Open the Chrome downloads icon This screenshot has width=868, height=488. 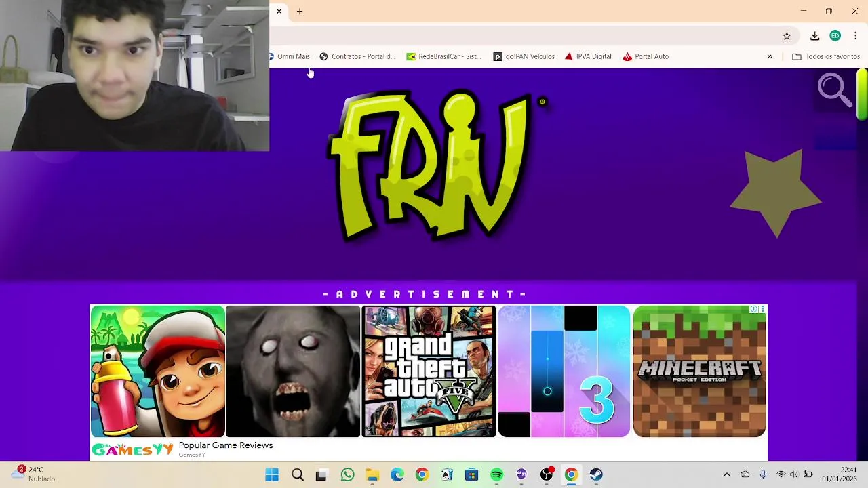815,36
